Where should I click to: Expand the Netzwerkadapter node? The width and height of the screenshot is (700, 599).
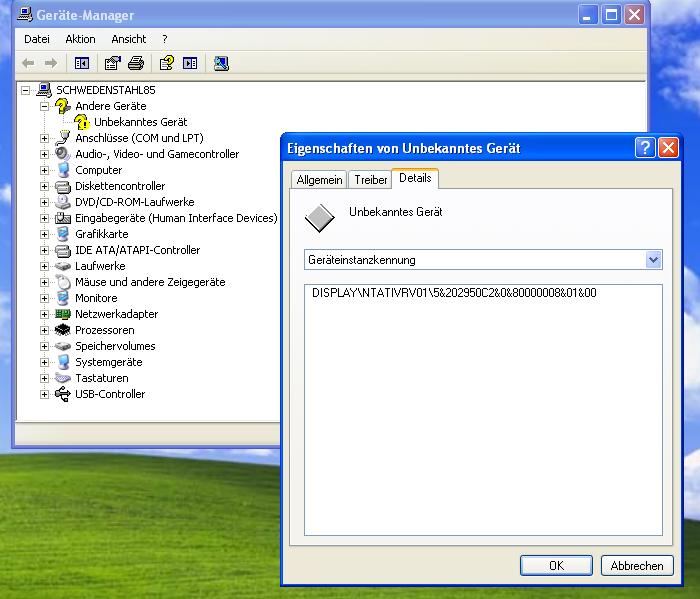click(x=44, y=314)
